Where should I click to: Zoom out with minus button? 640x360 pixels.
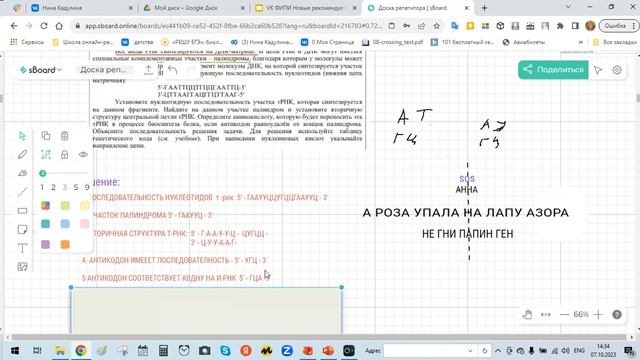tap(564, 314)
